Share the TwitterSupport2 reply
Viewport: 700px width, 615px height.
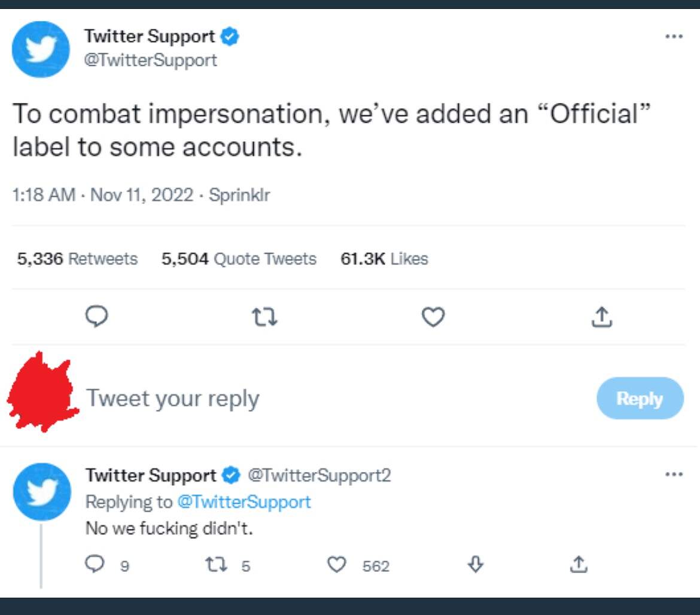tap(579, 564)
